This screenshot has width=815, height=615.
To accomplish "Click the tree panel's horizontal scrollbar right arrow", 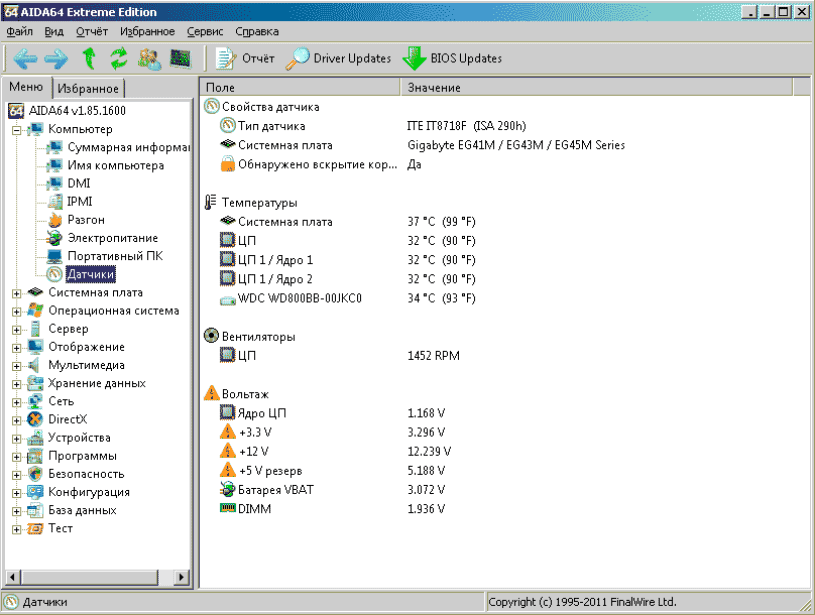I will coord(182,577).
